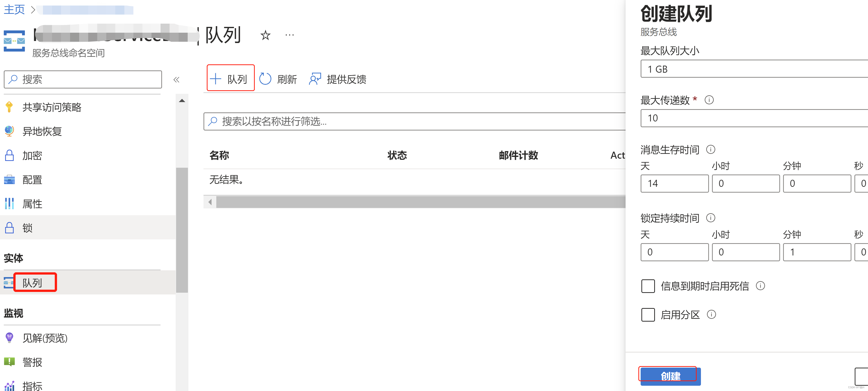Screen dimensions: 868x391
Task: Click the briefcase icon beside 配置
Action: coord(10,180)
